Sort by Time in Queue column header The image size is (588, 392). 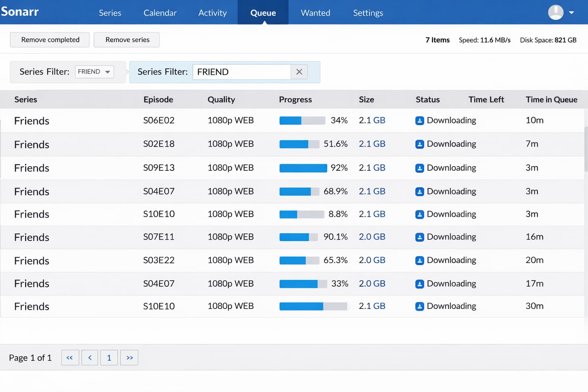[x=551, y=100]
